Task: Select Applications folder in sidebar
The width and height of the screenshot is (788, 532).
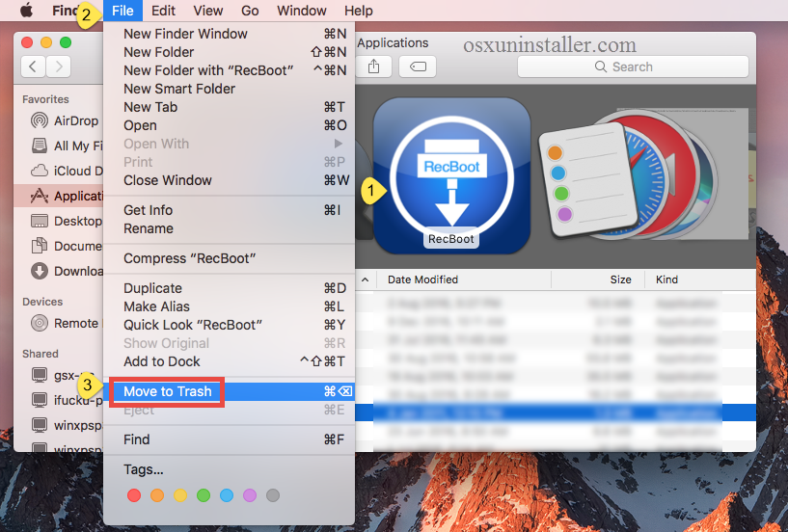Action: 59,196
